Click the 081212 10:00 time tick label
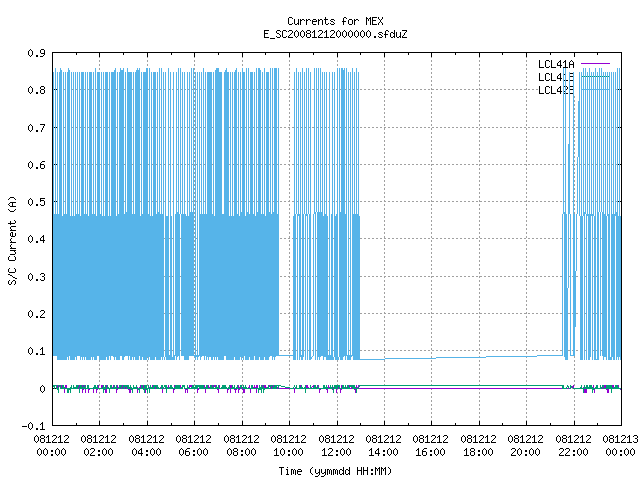This screenshot has height=480, width=640. pyautogui.click(x=288, y=446)
